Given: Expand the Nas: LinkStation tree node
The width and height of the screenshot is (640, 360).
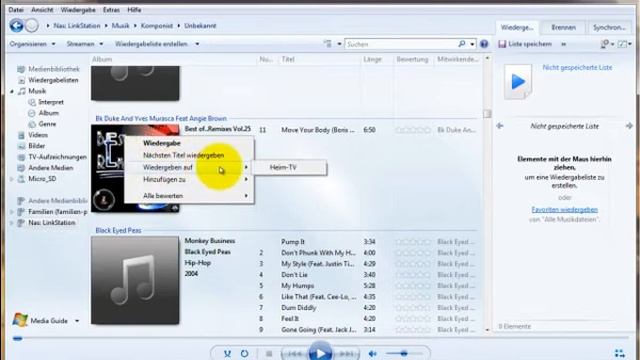Looking at the screenshot, I should pos(12,223).
